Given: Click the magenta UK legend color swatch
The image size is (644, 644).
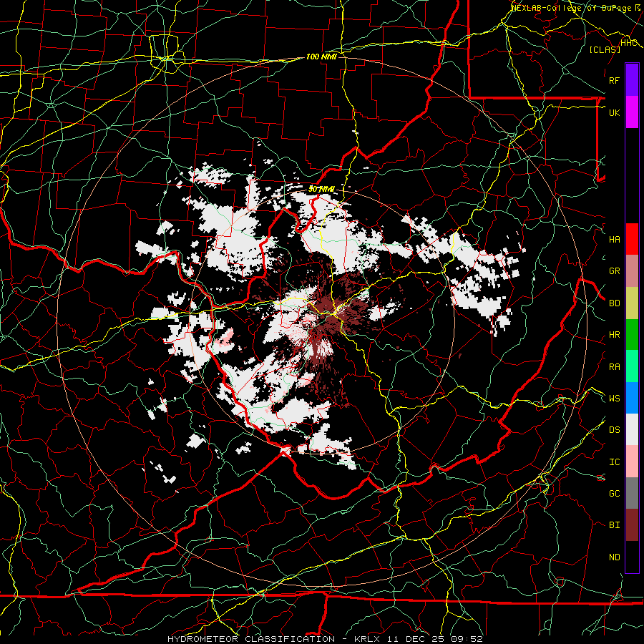Looking at the screenshot, I should [632, 112].
